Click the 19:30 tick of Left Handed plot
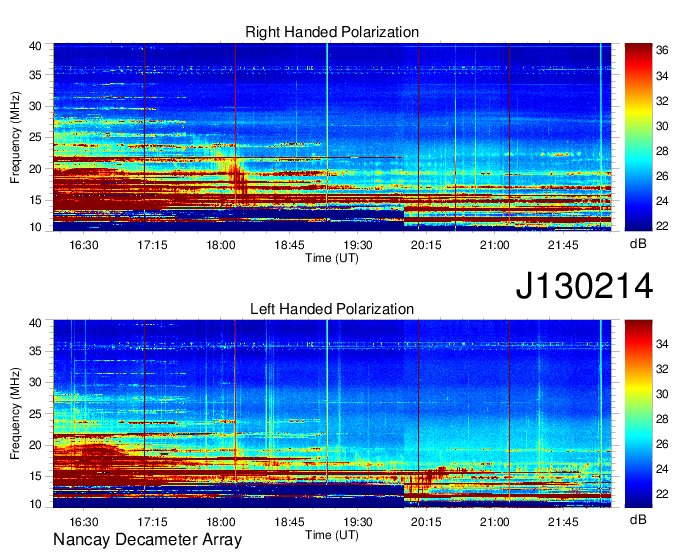The height and width of the screenshot is (552, 680). coord(358,522)
